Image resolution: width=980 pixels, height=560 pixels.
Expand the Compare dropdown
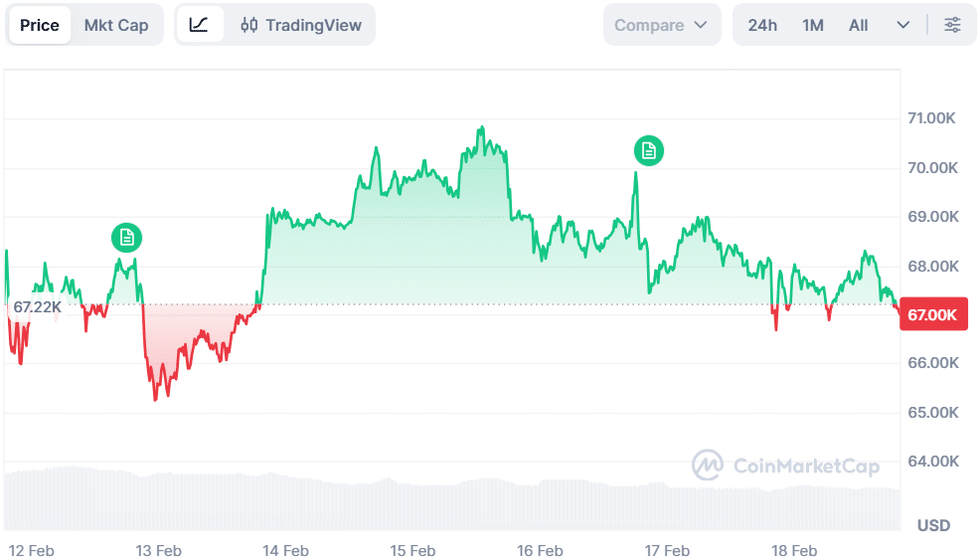(661, 25)
